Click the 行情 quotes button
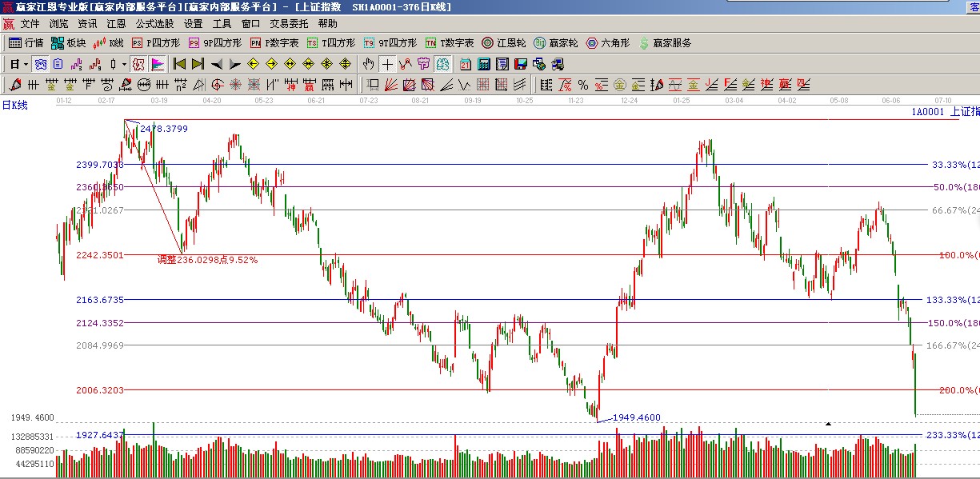Image resolution: width=980 pixels, height=479 pixels. point(26,43)
